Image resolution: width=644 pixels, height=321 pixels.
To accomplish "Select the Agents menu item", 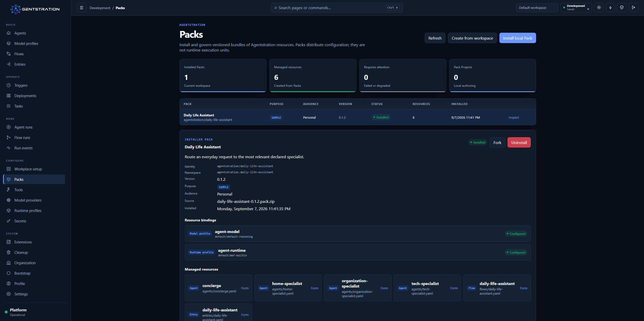I will 34,33.
